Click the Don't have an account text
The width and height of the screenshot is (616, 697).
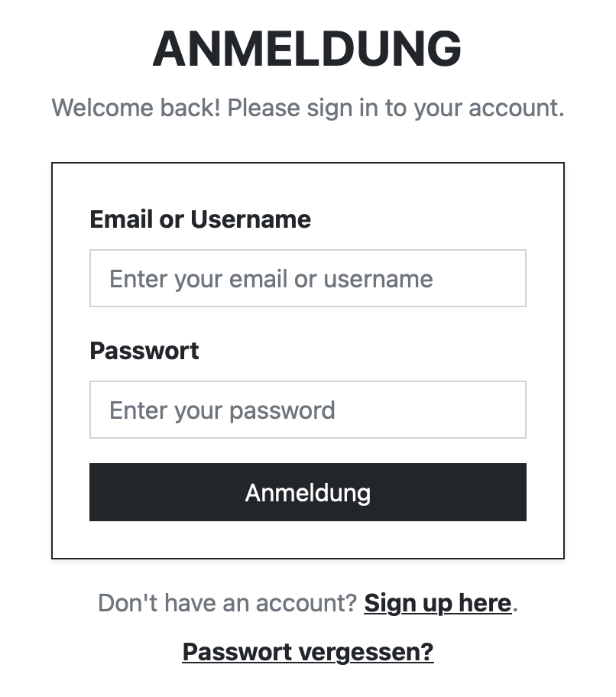click(x=227, y=603)
